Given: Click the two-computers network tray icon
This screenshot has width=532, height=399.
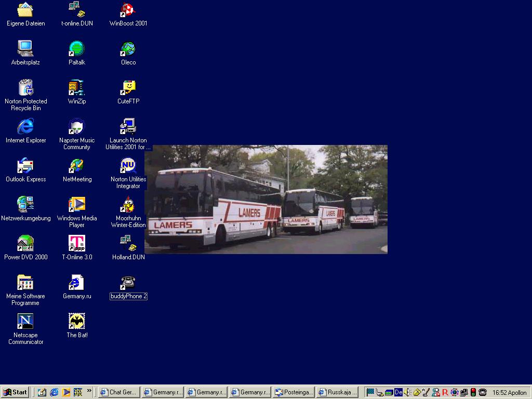Looking at the screenshot, I should [464, 392].
